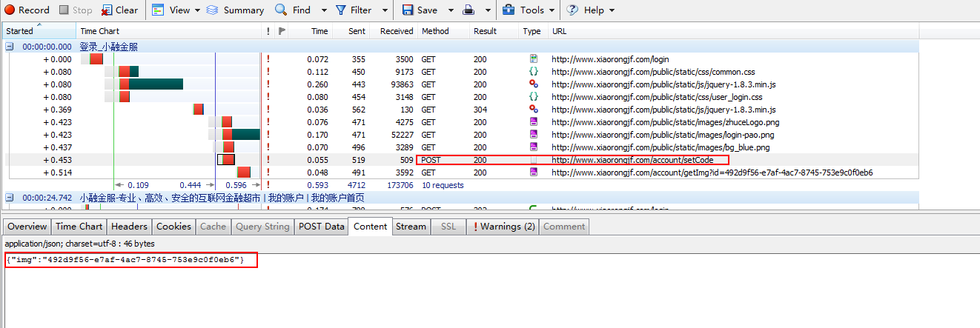This screenshot has width=980, height=328.
Task: Select the account/setCode URL row
Action: tap(632, 160)
